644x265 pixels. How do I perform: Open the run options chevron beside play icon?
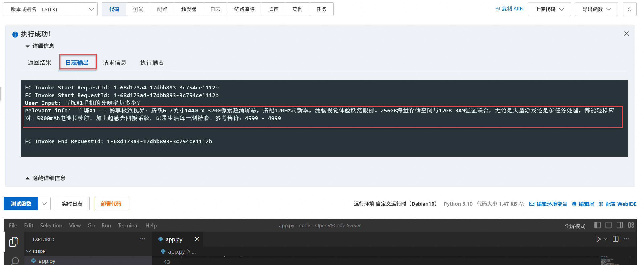pyautogui.click(x=605, y=239)
